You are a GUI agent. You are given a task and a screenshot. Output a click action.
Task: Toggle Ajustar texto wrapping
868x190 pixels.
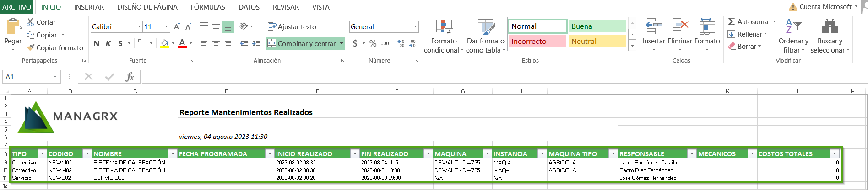tap(292, 27)
